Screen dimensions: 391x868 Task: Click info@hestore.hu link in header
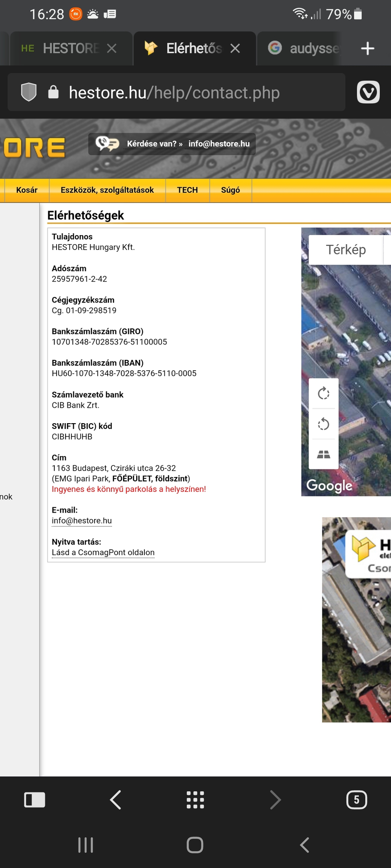point(219,144)
